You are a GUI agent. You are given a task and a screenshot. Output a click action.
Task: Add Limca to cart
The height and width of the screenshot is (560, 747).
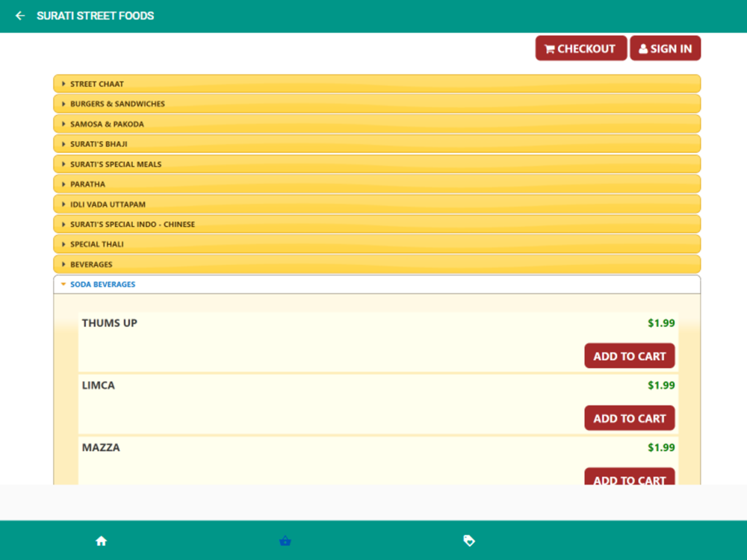(629, 418)
